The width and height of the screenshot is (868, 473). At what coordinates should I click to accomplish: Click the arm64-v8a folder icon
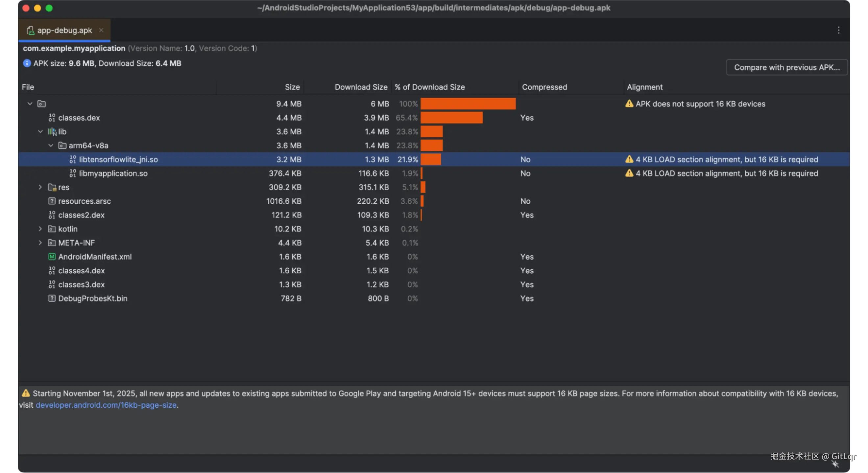pyautogui.click(x=62, y=146)
